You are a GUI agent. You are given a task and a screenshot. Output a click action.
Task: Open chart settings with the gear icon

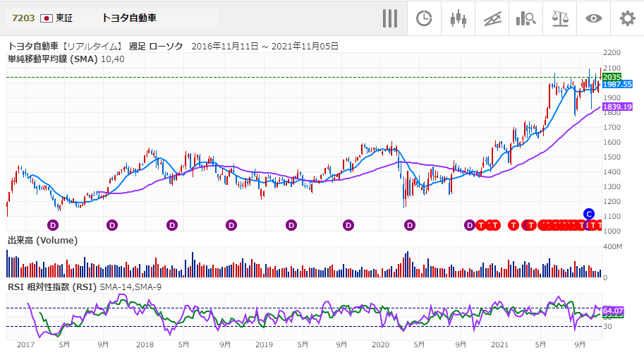point(627,18)
